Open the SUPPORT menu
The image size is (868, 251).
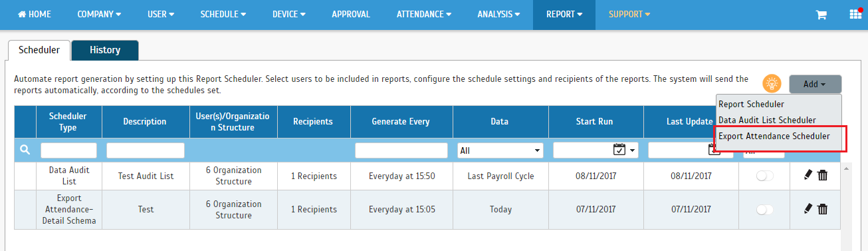pos(629,14)
